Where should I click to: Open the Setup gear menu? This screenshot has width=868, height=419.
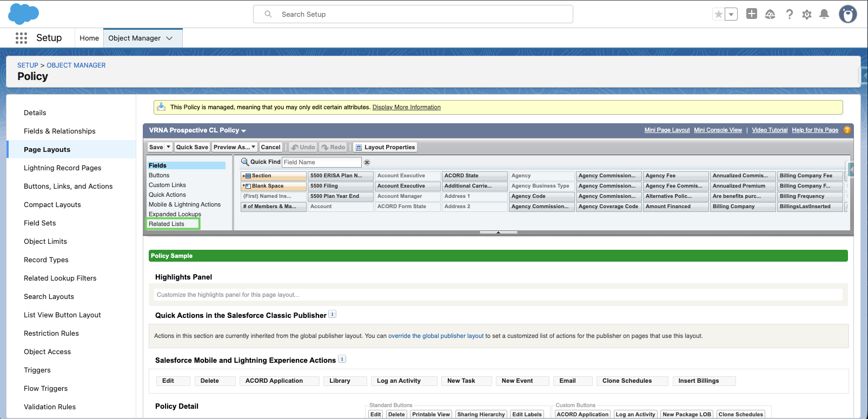tap(807, 15)
